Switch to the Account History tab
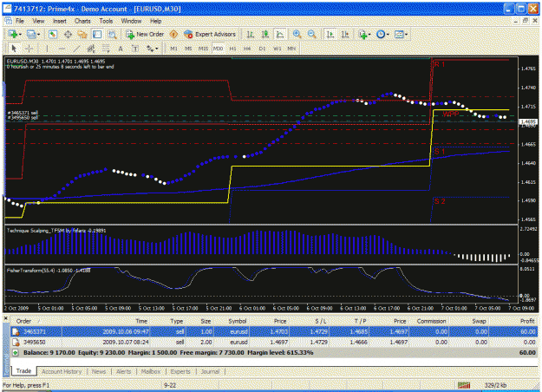Image resolution: width=542 pixels, height=392 pixels. pos(62,371)
